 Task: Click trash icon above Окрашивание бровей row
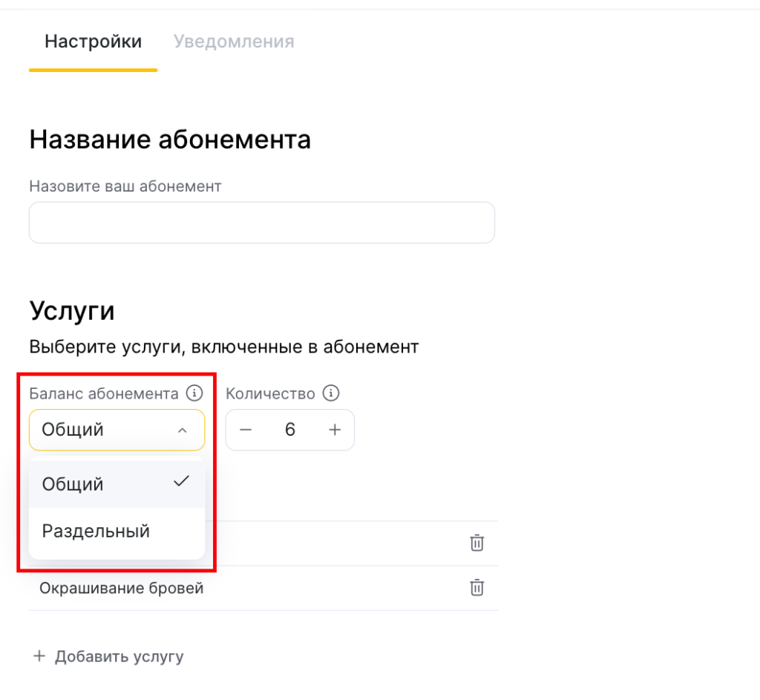pos(476,543)
